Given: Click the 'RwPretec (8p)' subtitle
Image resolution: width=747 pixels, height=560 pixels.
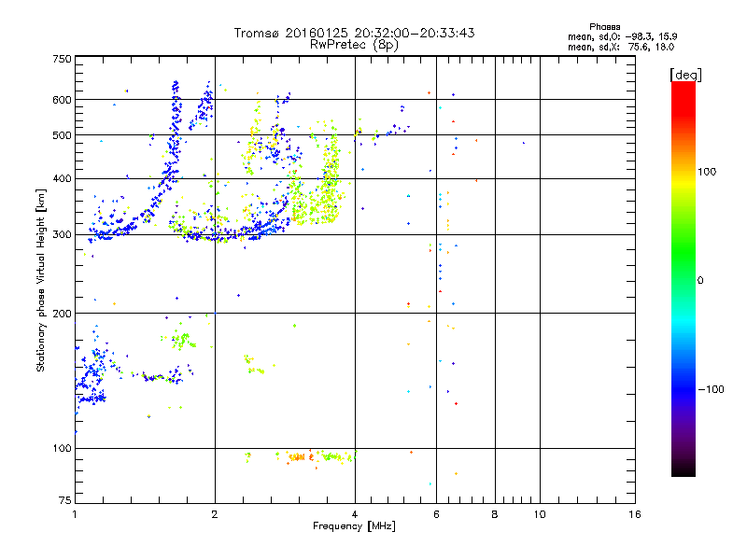Looking at the screenshot, I should 354,45.
